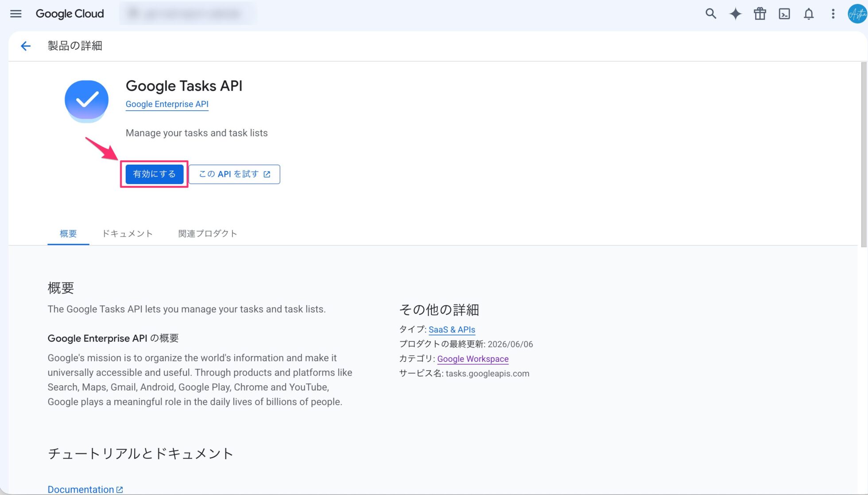Click the チュートリアルとドキュメント heading
This screenshot has height=495, width=868.
pos(140,453)
